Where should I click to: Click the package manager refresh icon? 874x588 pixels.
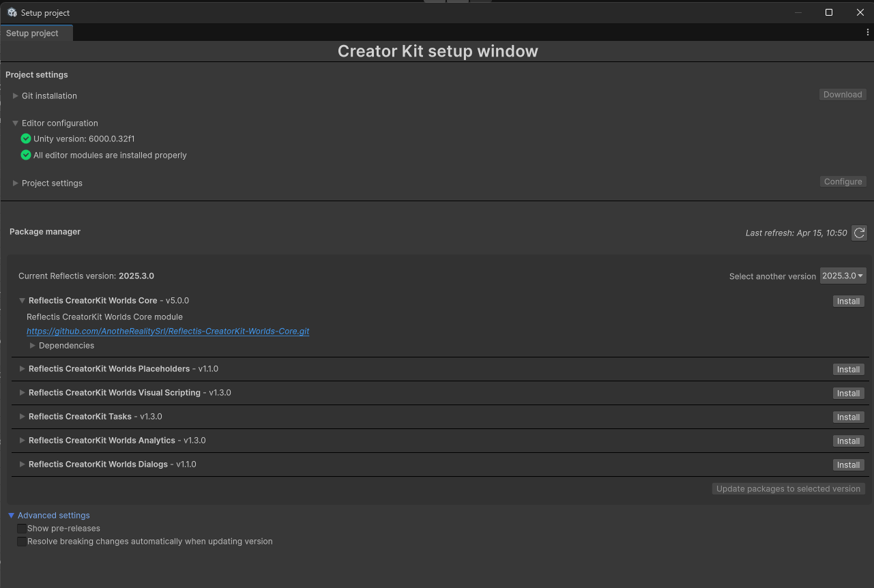pyautogui.click(x=859, y=233)
